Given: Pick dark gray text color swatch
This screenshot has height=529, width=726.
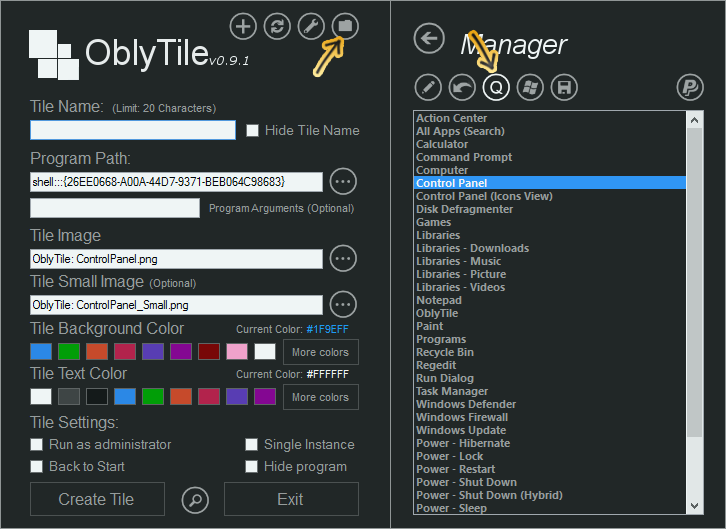Looking at the screenshot, I should (69, 397).
